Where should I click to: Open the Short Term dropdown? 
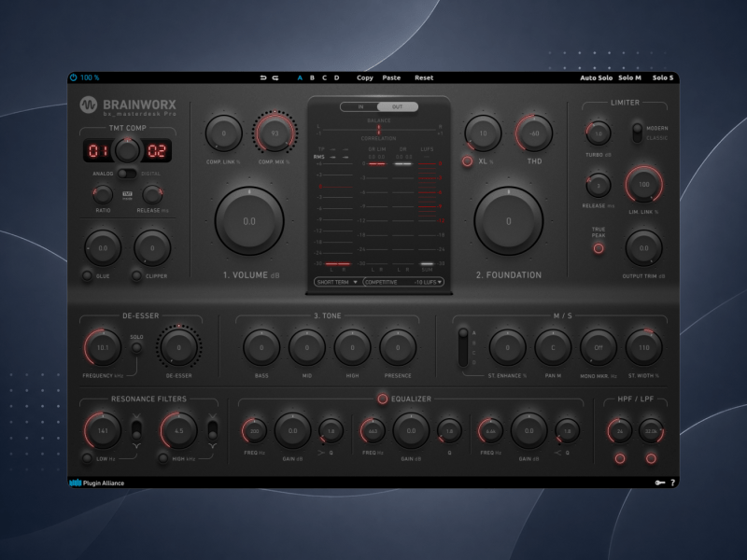(337, 282)
